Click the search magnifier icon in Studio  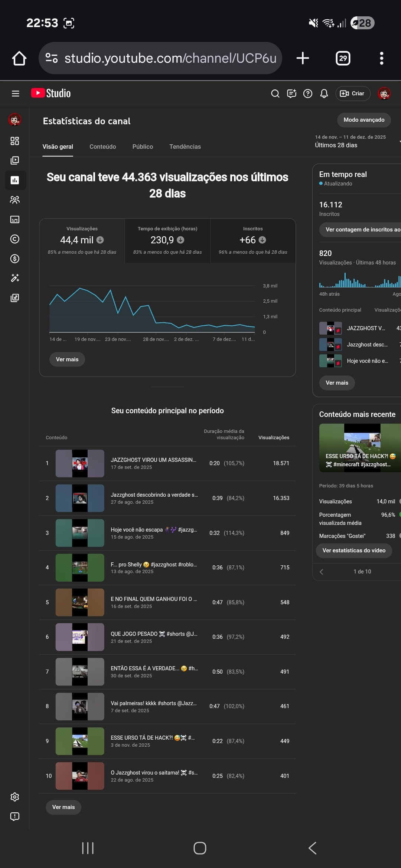275,93
